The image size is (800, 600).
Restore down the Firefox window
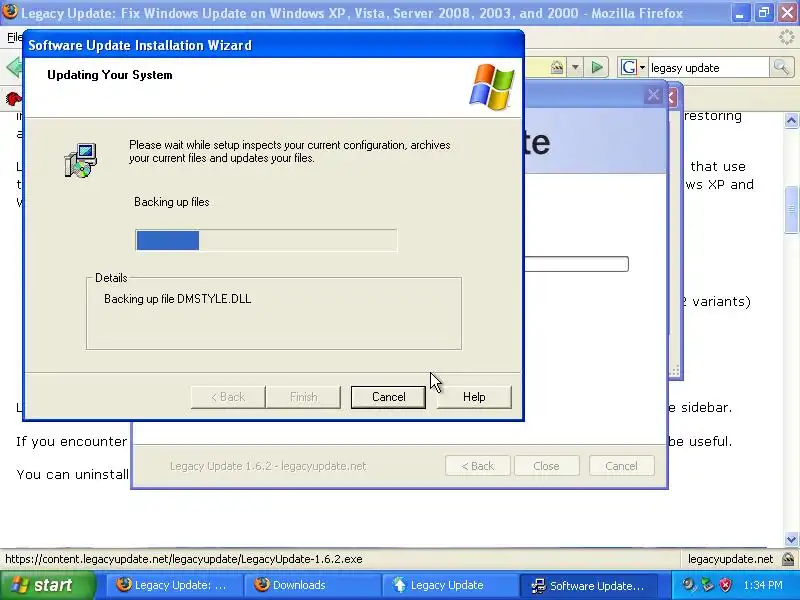[763, 13]
